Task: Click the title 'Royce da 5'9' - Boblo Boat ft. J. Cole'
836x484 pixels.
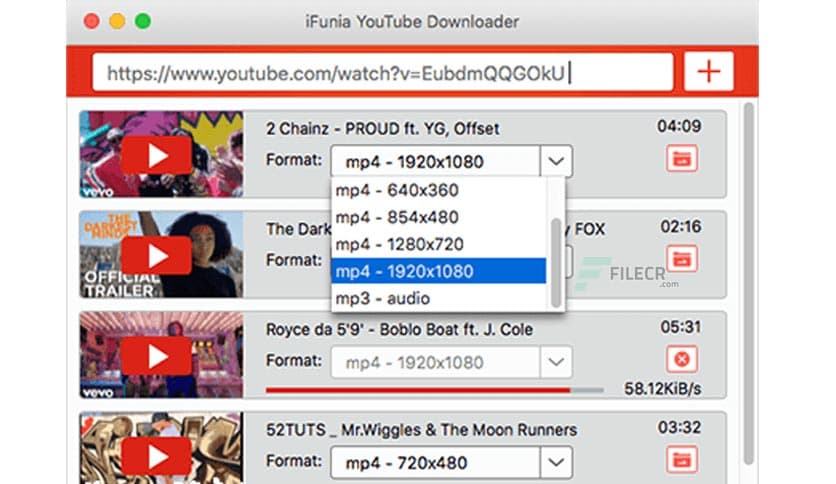Action: coord(399,329)
